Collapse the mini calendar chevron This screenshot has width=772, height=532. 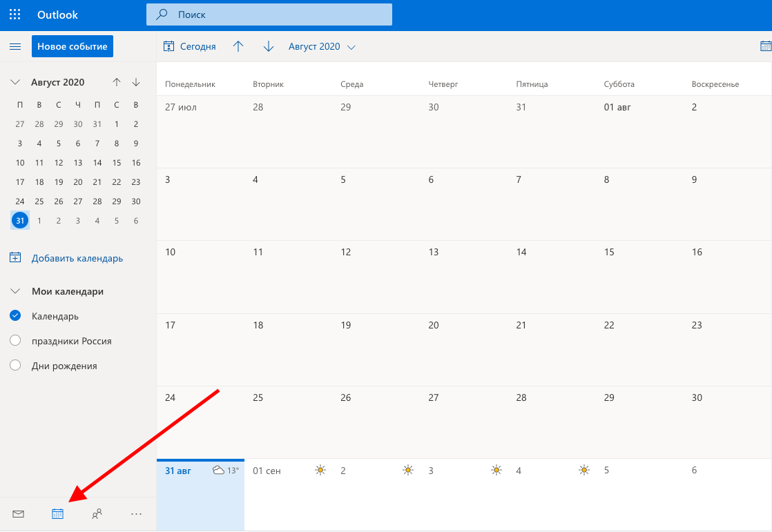15,82
